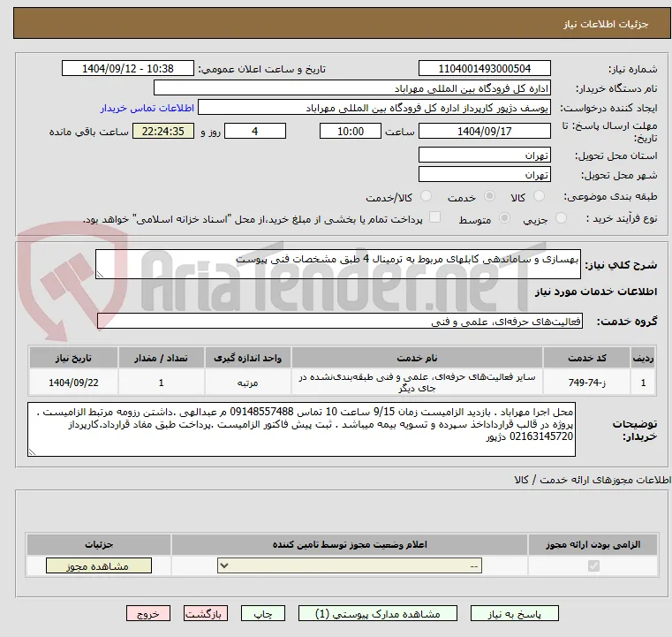Image resolution: width=672 pixels, height=637 pixels.
Task: Click the delivery province field تهران
Action: click(484, 155)
